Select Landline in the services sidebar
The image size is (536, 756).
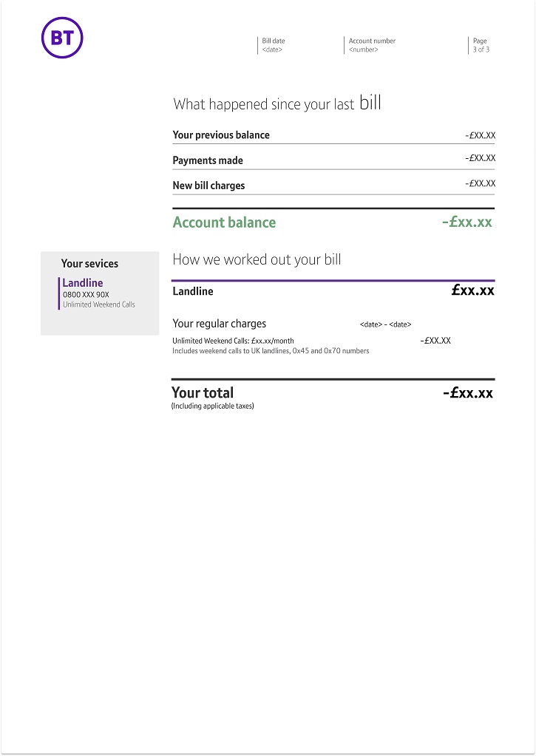pos(83,283)
